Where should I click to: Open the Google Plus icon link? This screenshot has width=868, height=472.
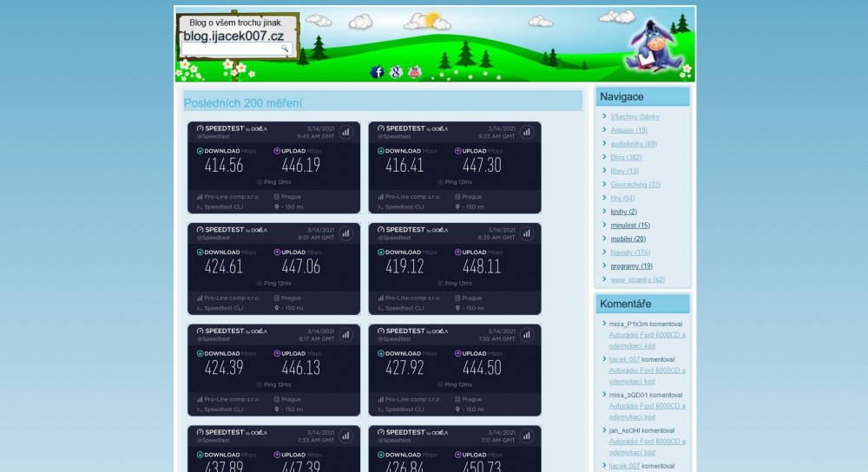pyautogui.click(x=396, y=72)
